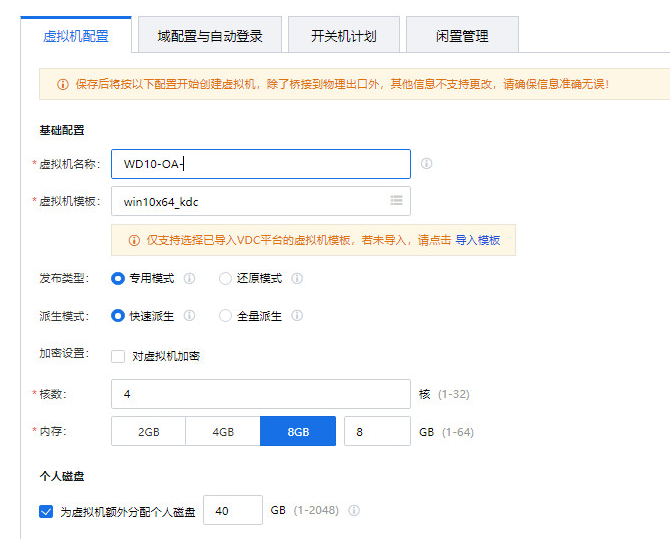Enable 对虚拟机加密 checkbox
670x539 pixels.
118,356
